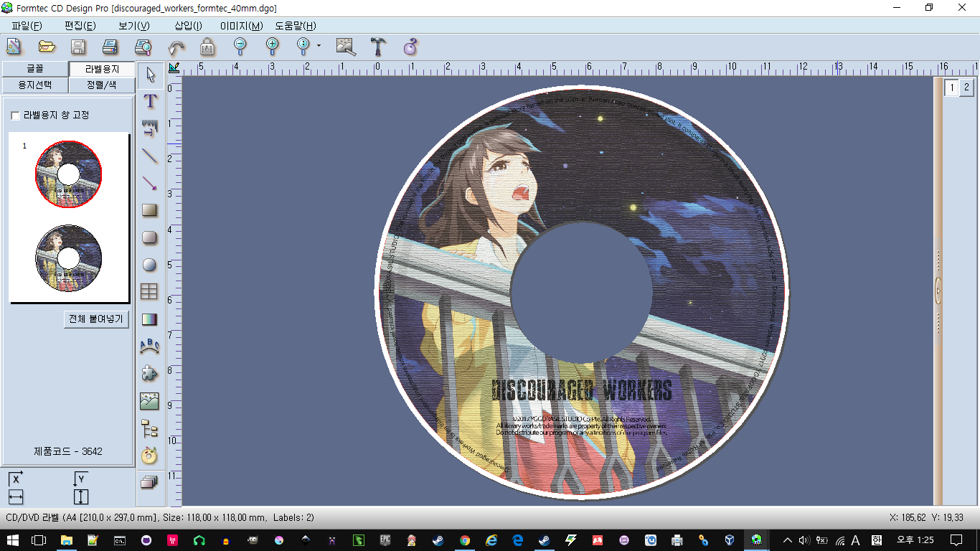Lock the object with the padlock icon
Image resolution: width=980 pixels, height=551 pixels.
pyautogui.click(x=207, y=47)
